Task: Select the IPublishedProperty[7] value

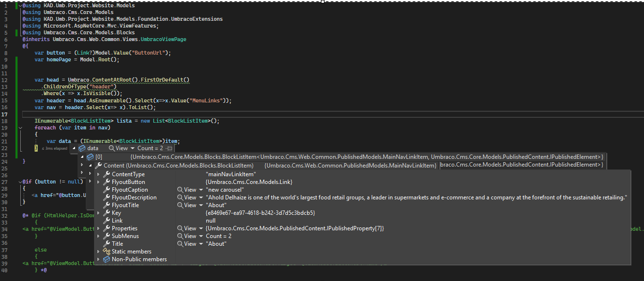Action: [295, 228]
